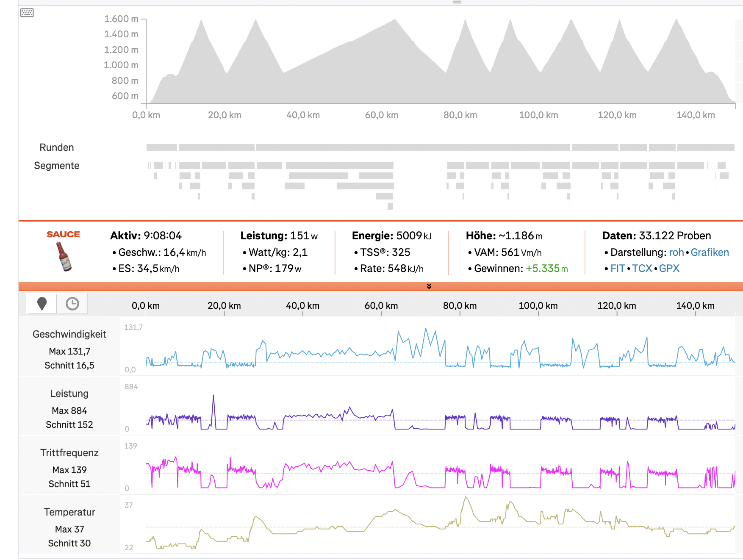Download the GPX file

tap(669, 269)
